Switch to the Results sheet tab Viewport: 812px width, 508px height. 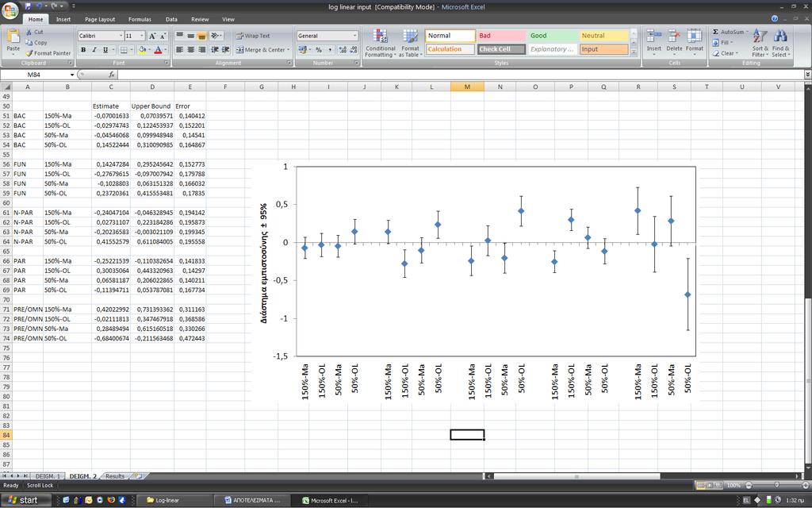tap(115, 476)
